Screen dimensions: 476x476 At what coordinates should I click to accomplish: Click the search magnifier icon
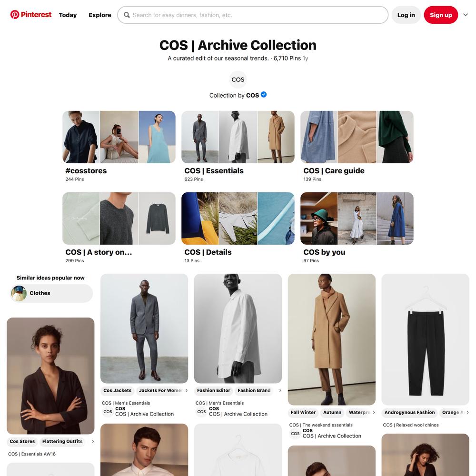coord(127,15)
